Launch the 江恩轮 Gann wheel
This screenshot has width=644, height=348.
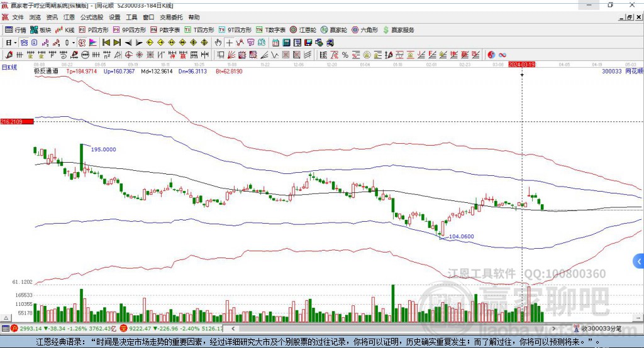pos(303,30)
